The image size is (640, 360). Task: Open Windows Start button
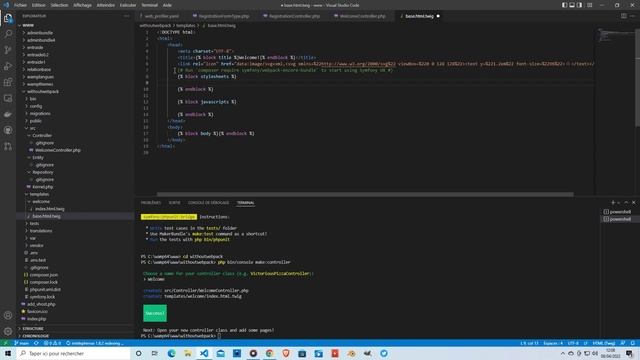[8, 353]
